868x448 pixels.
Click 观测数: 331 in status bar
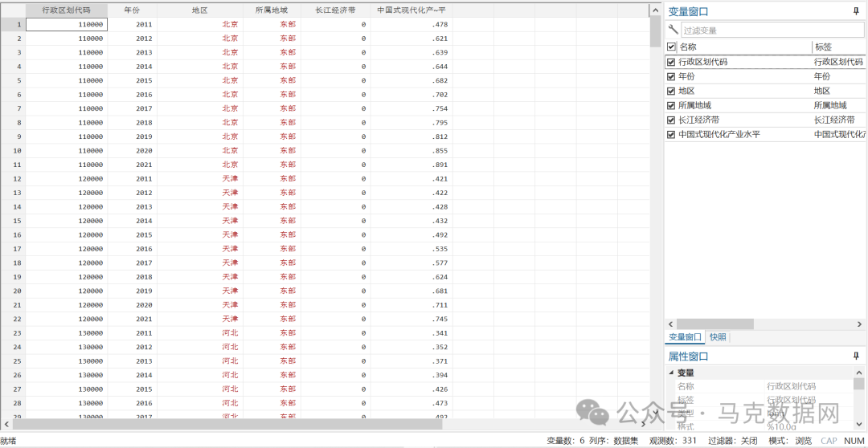(x=674, y=441)
